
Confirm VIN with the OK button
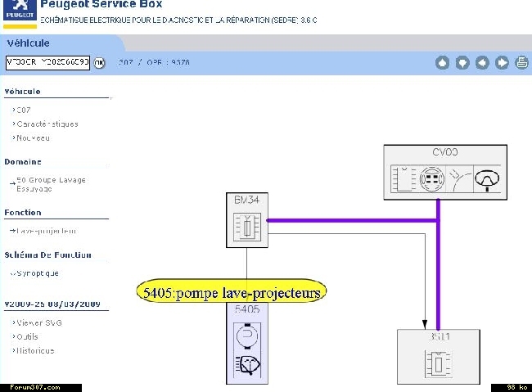[99, 63]
